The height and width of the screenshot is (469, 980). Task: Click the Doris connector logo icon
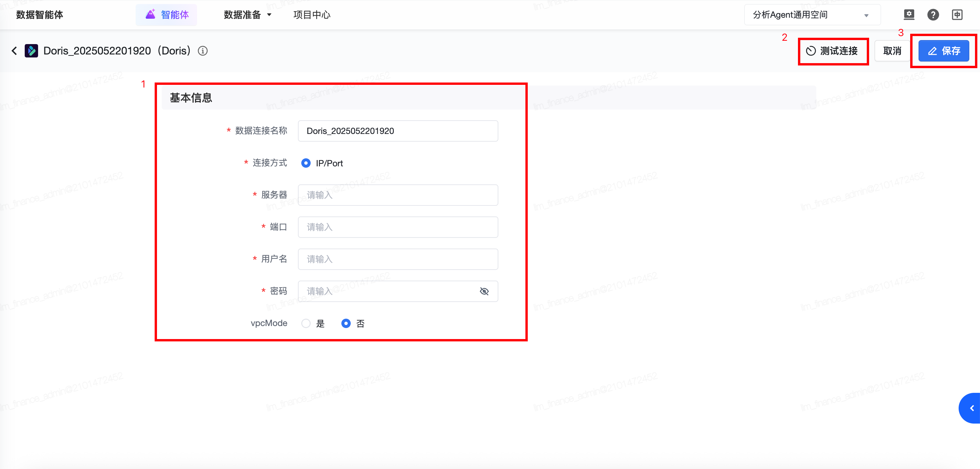point(31,50)
